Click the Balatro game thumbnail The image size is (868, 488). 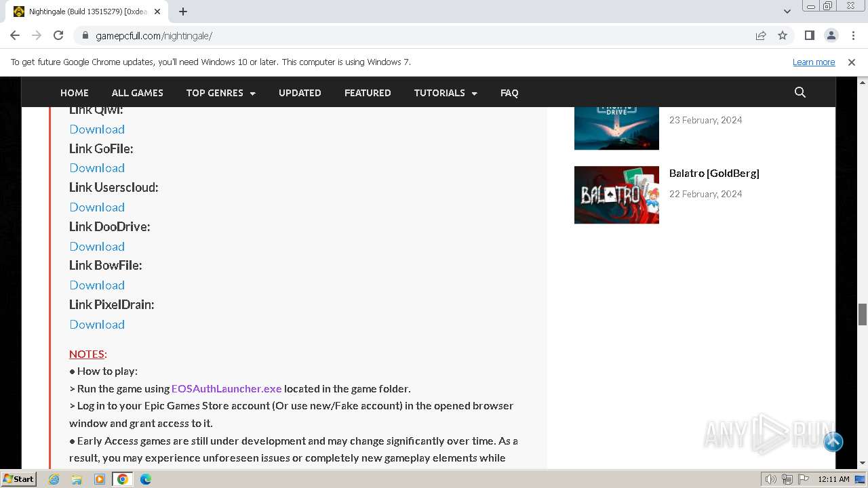tap(616, 195)
